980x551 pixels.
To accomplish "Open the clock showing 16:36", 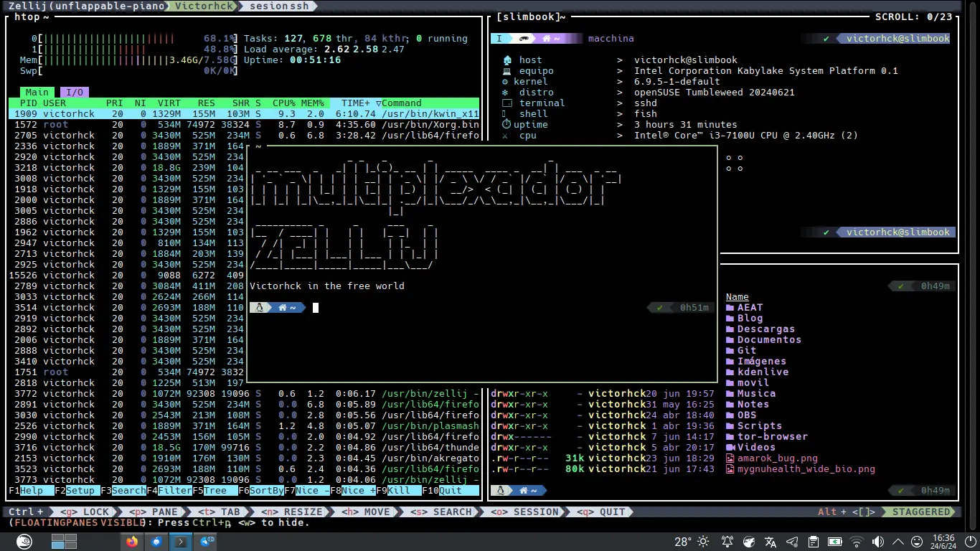I will [943, 542].
